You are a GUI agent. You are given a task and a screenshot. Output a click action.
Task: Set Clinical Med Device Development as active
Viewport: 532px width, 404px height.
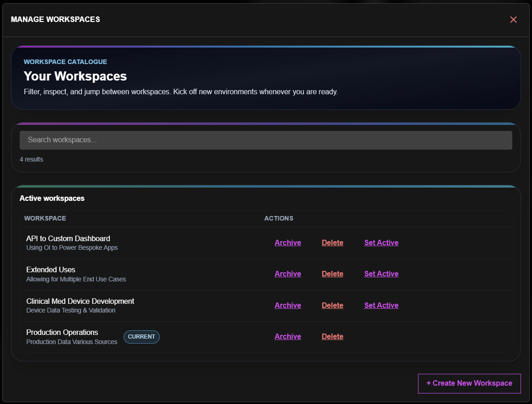click(x=381, y=305)
